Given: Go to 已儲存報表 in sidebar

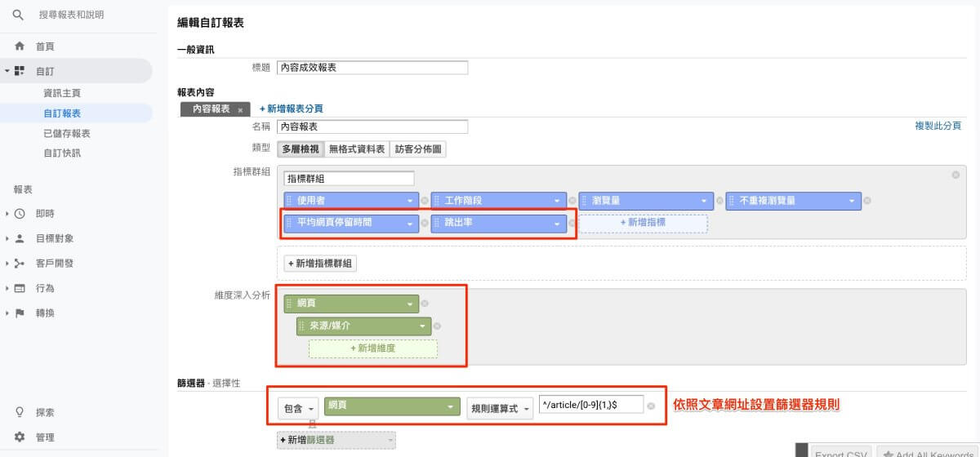Looking at the screenshot, I should pos(67,133).
